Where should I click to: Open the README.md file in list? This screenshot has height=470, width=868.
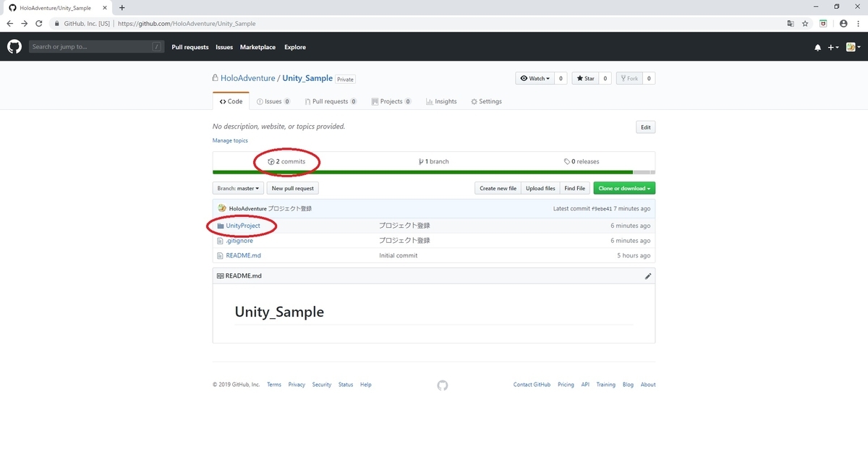coord(243,255)
